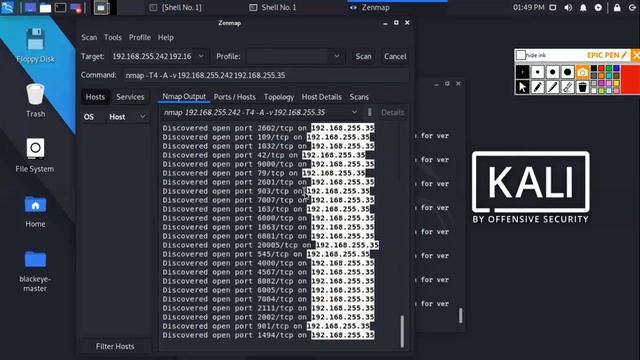Click the log out icon
The width and height of the screenshot is (640, 360).
(x=633, y=7)
